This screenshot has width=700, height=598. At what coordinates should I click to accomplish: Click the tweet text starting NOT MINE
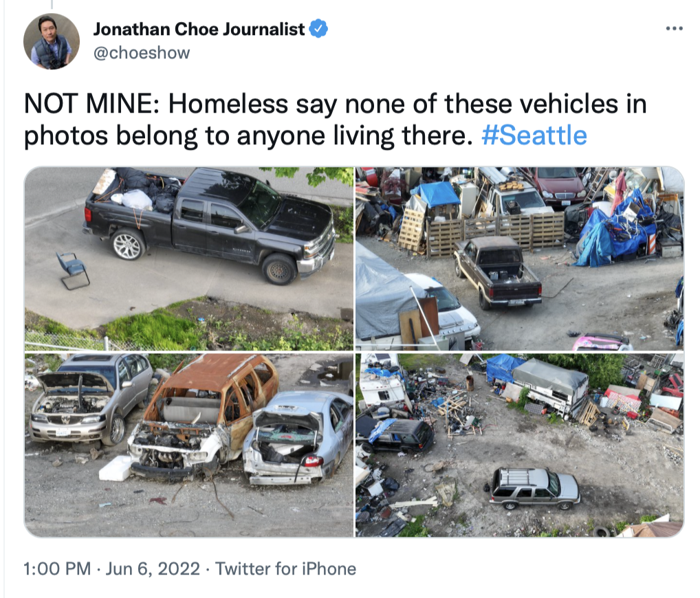pos(335,120)
